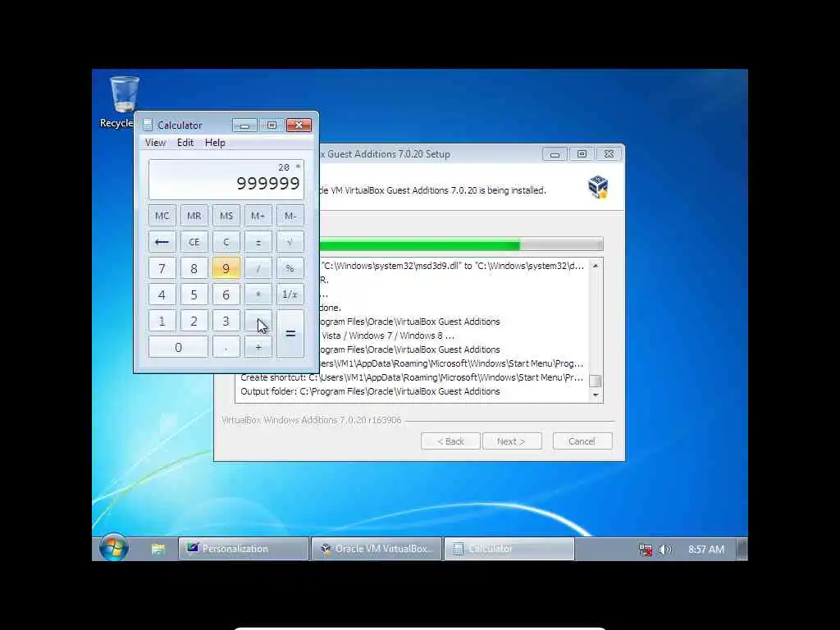The width and height of the screenshot is (840, 630).
Task: Click the msd3d9.dll log line
Action: (x=453, y=266)
